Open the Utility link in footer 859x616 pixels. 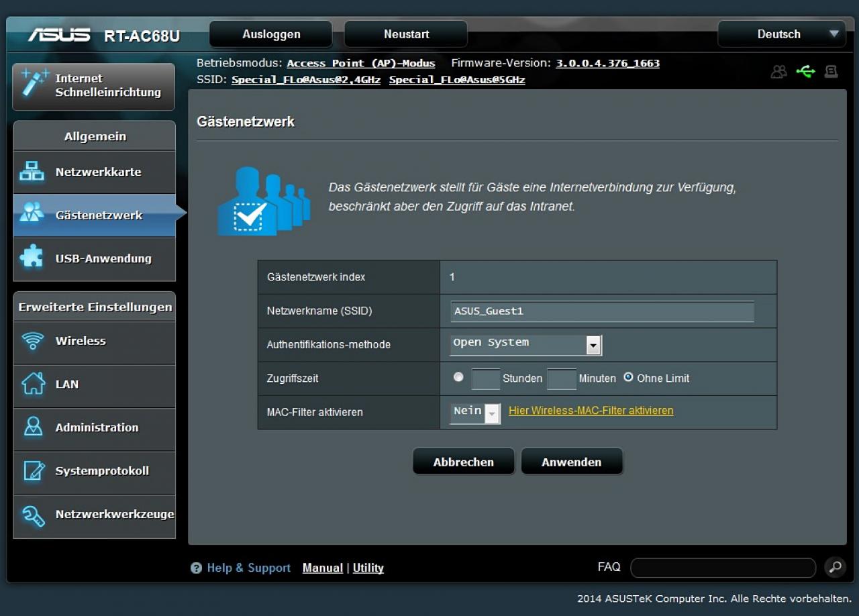click(x=368, y=568)
